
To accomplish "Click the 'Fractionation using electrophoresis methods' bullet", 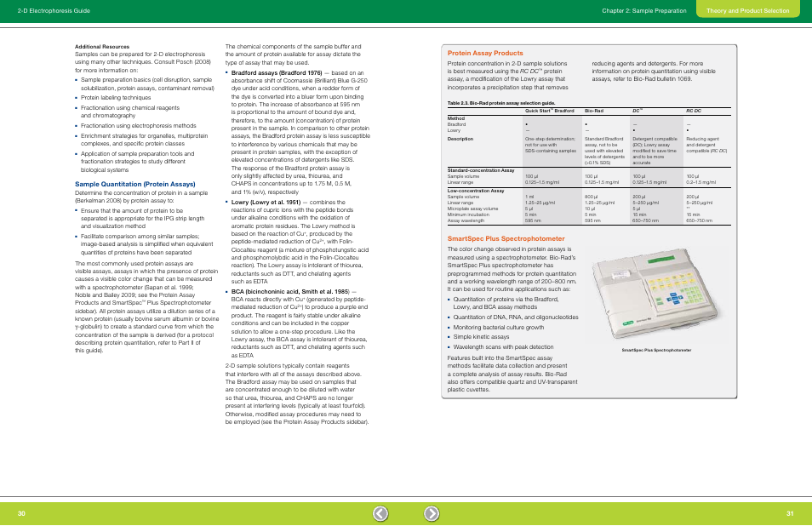I will coord(138,125).
